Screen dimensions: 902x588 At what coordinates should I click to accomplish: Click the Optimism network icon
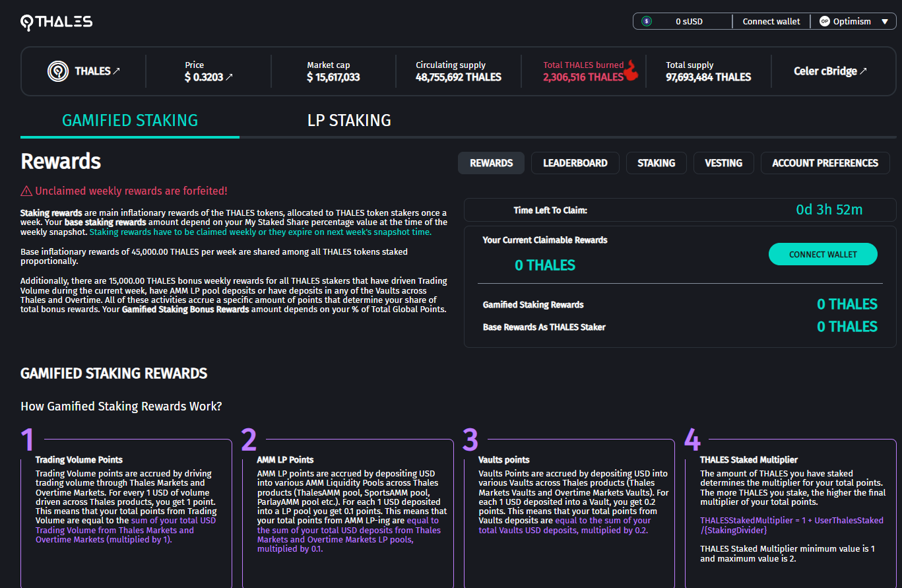(x=824, y=21)
